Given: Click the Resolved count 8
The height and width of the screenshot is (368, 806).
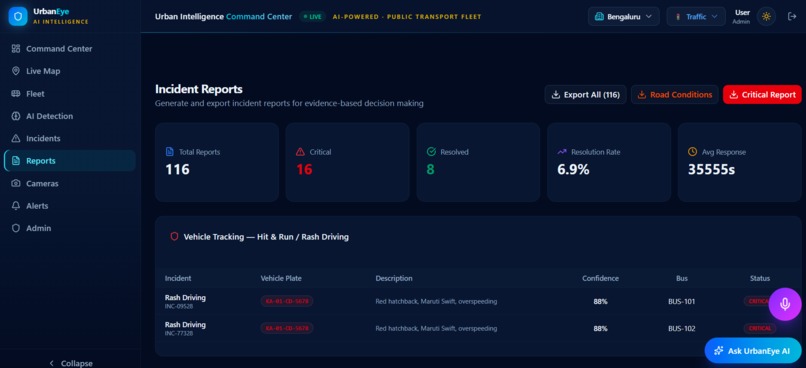Looking at the screenshot, I should [x=431, y=169].
